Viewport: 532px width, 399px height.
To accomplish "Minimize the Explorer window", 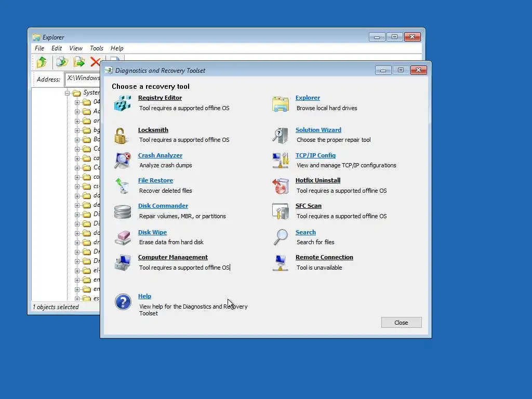I will (377, 37).
